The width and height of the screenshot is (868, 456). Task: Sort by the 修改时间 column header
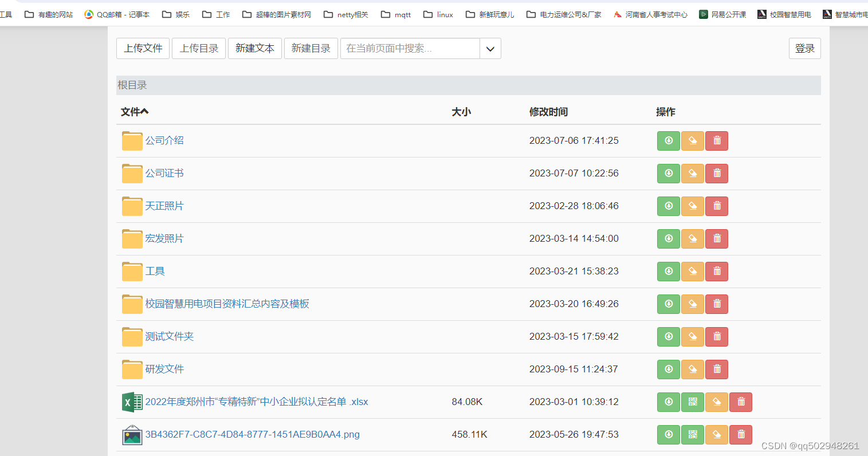tap(548, 112)
